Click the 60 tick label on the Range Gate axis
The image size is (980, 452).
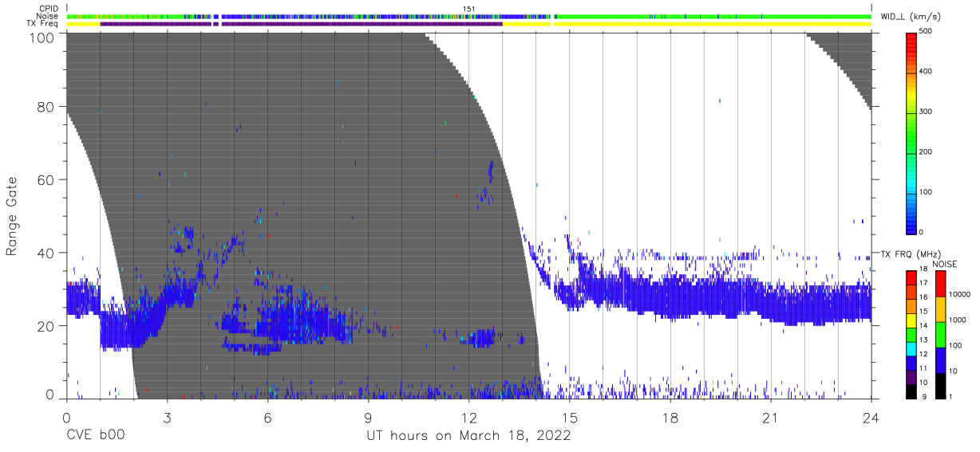(x=45, y=179)
